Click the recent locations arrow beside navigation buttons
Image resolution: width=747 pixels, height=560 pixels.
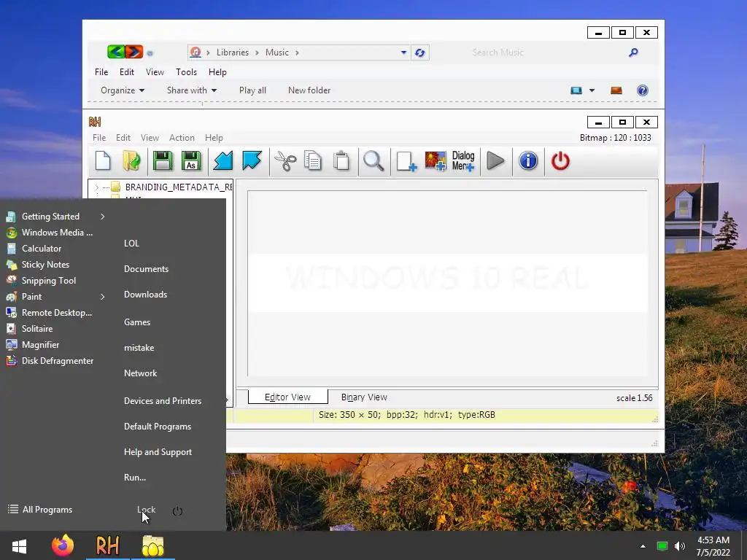pos(150,52)
